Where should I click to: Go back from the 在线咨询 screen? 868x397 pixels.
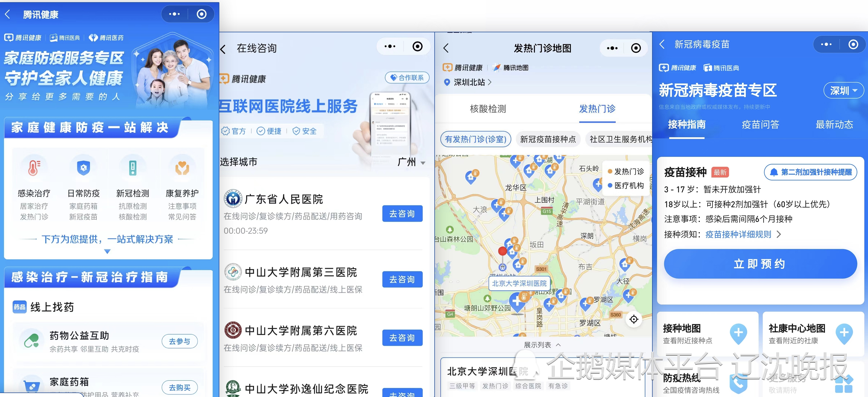[223, 49]
